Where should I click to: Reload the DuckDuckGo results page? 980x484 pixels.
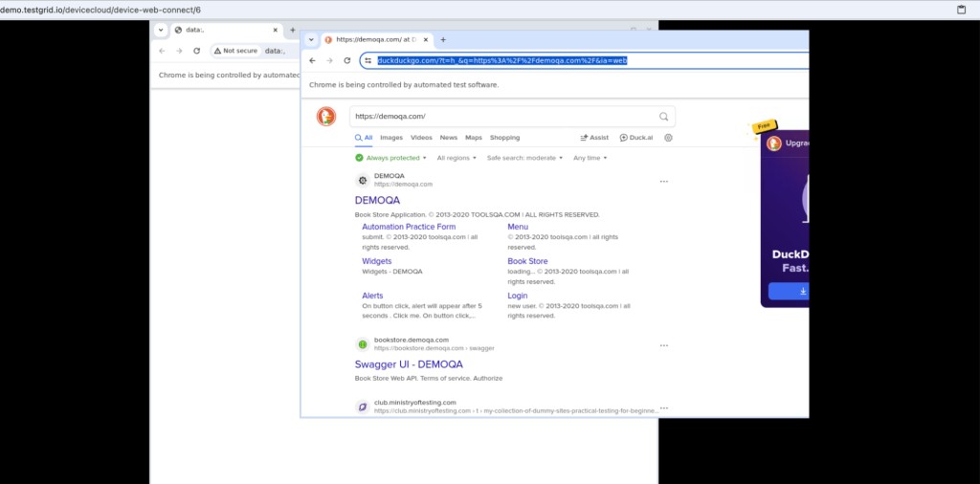(x=347, y=60)
